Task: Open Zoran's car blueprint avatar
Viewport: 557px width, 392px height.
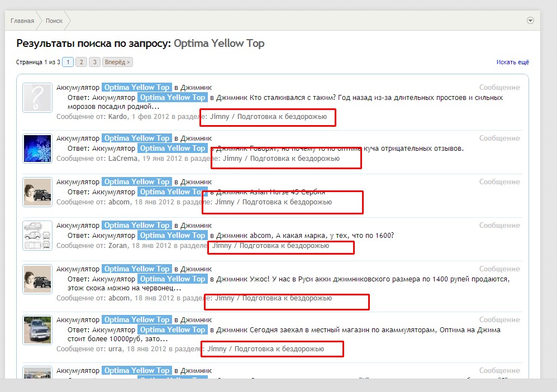Action: (37, 236)
